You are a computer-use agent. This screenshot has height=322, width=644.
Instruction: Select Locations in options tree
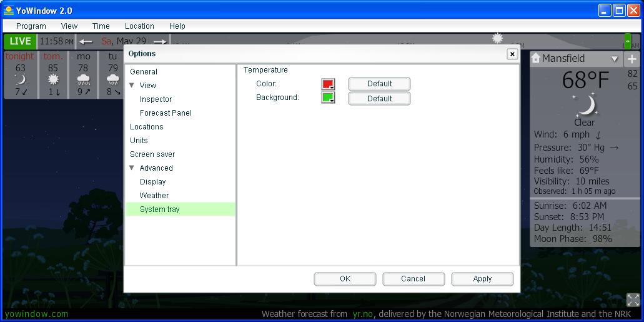[x=147, y=127]
